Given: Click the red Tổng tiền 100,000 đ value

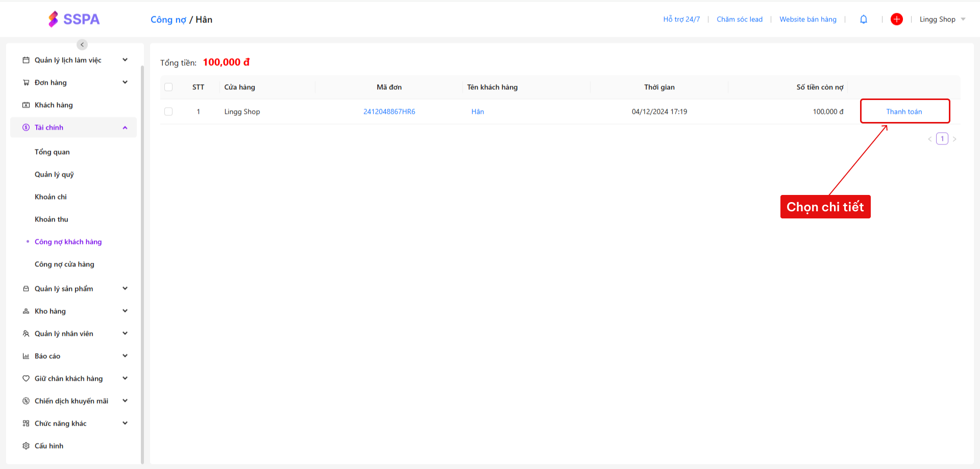Looking at the screenshot, I should tap(226, 62).
